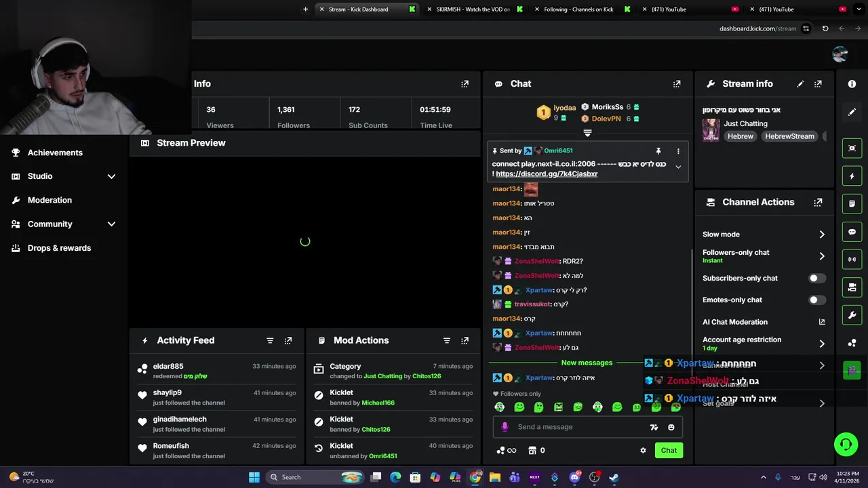Viewport: 868px width, 488px height.
Task: Toggle the broadcast signal sidebar icon
Action: click(852, 260)
